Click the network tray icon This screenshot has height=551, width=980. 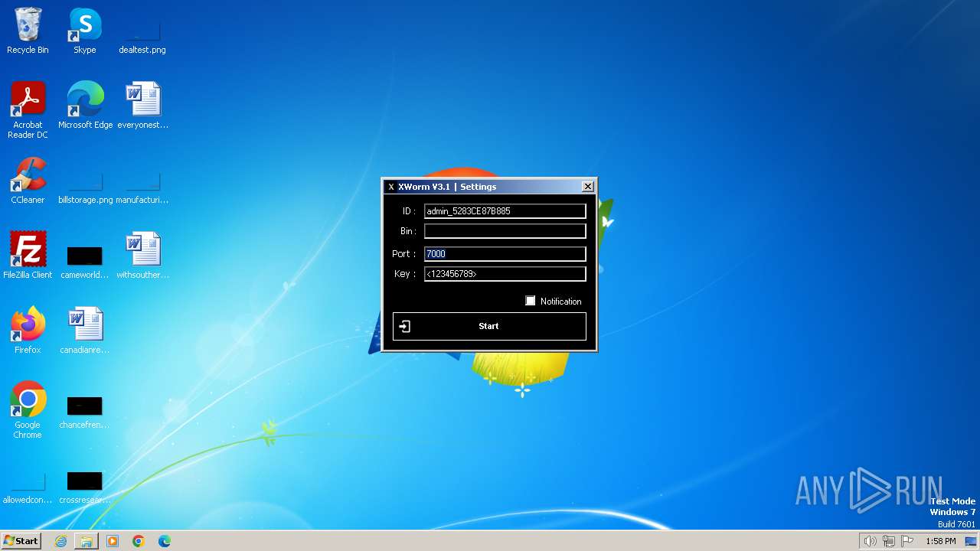(x=889, y=541)
